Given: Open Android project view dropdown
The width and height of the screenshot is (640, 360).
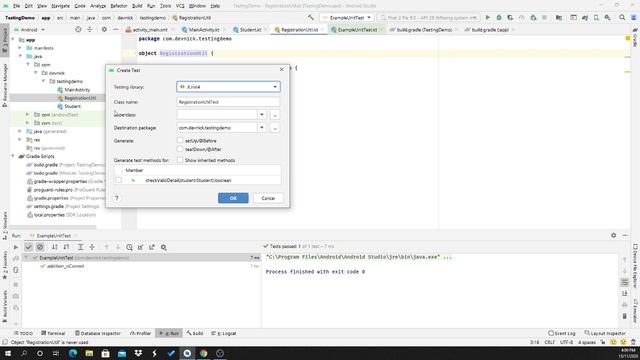Looking at the screenshot, I should pos(29,29).
